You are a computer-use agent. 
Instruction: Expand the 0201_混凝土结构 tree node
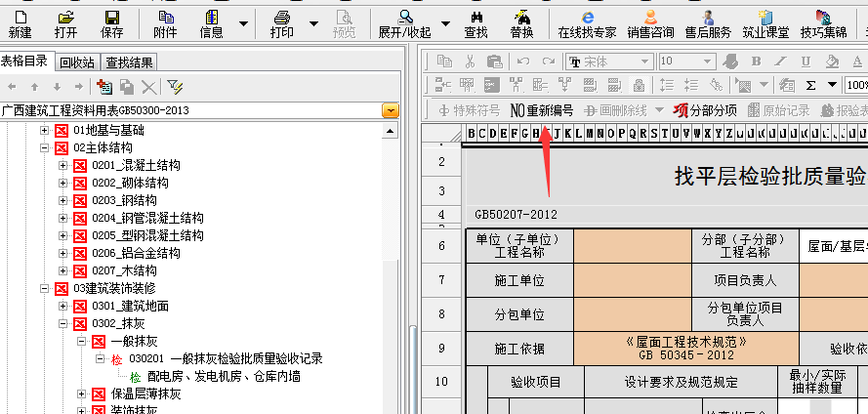coord(63,165)
